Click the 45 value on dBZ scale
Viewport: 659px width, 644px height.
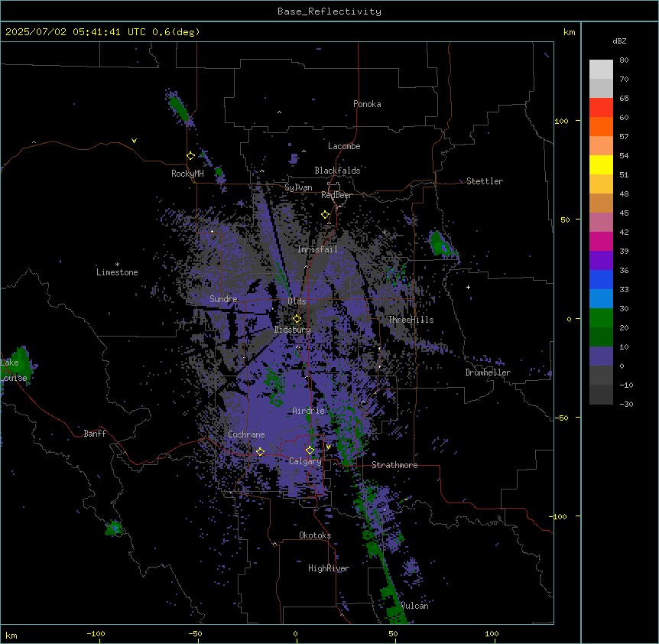[624, 213]
